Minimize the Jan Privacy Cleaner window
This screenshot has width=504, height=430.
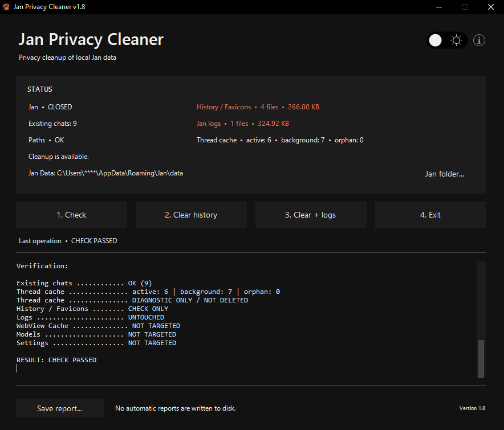[x=439, y=7]
